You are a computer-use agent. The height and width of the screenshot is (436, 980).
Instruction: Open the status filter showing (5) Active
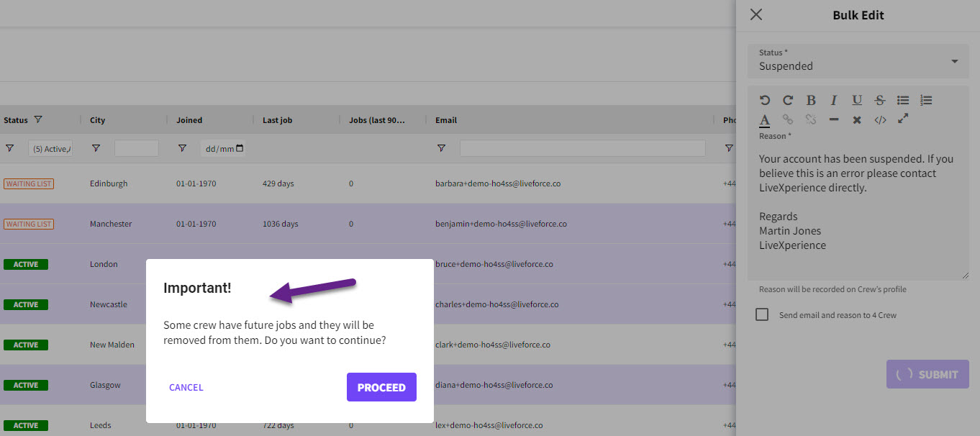pos(50,149)
